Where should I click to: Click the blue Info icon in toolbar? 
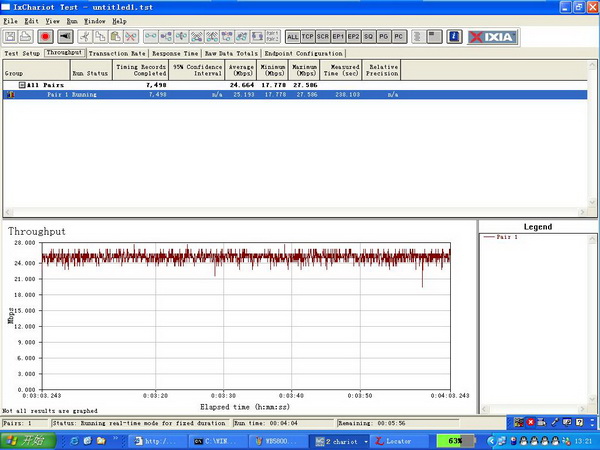click(453, 36)
